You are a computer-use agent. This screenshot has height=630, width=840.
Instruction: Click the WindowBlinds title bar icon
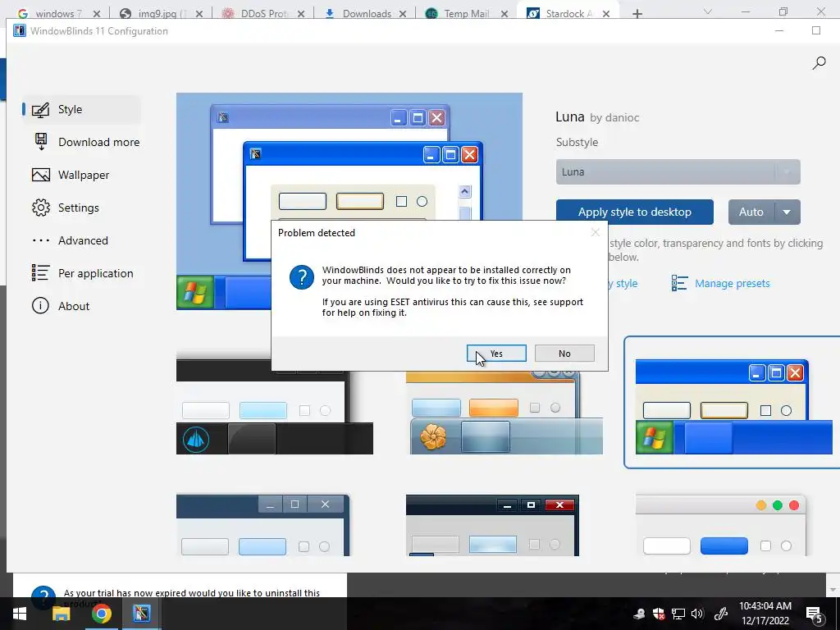[x=20, y=30]
